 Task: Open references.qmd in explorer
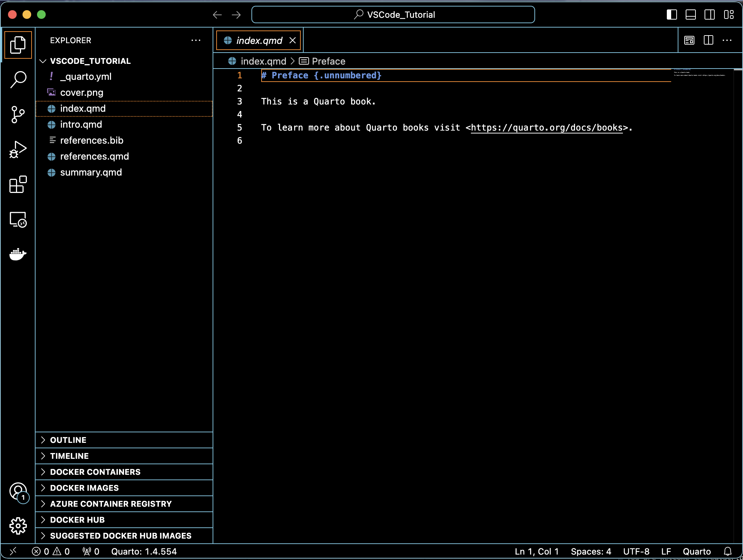coord(124,156)
